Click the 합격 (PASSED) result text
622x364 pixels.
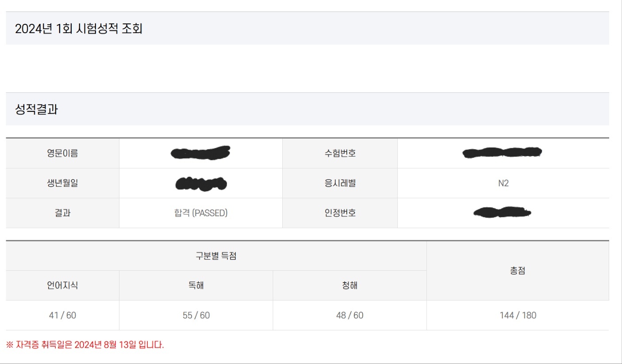tap(200, 213)
